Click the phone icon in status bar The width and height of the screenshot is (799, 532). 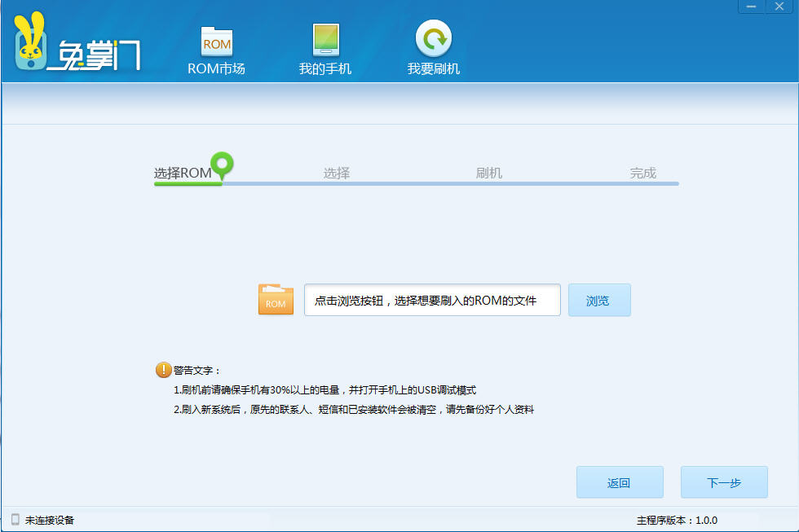point(15,519)
